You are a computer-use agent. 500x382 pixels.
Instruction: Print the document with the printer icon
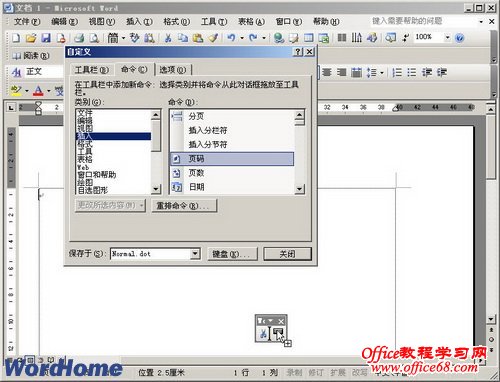[x=79, y=38]
